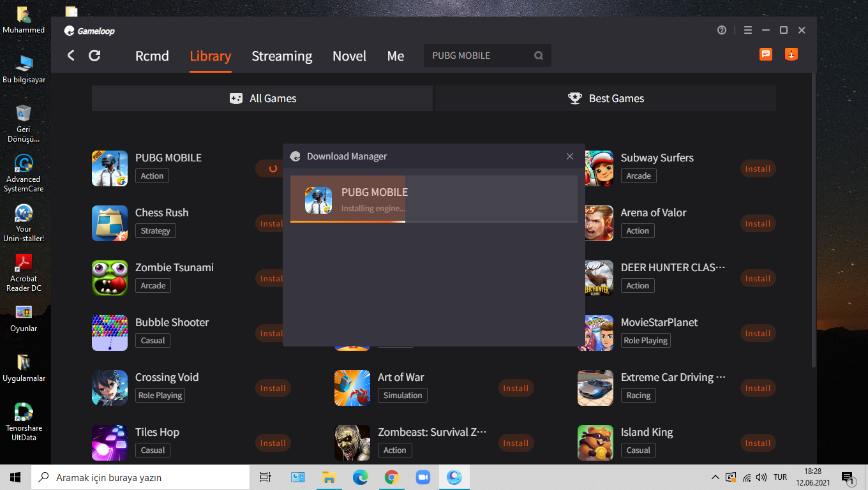Open the Chess Rush game icon
The image size is (868, 490).
(x=110, y=223)
